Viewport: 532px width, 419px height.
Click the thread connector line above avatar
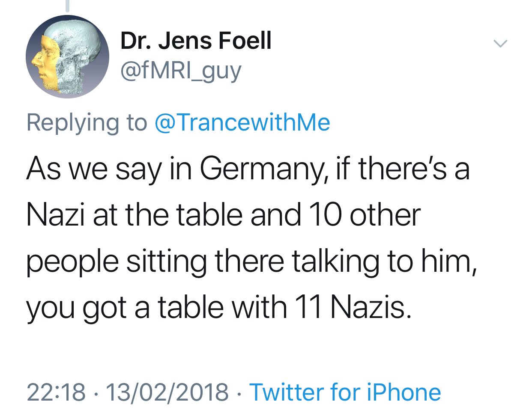tap(67, 5)
